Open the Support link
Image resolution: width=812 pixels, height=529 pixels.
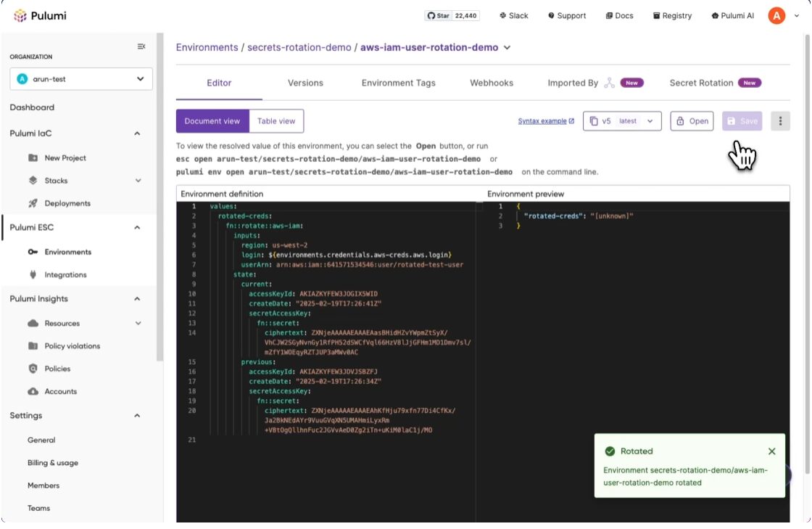coord(566,15)
